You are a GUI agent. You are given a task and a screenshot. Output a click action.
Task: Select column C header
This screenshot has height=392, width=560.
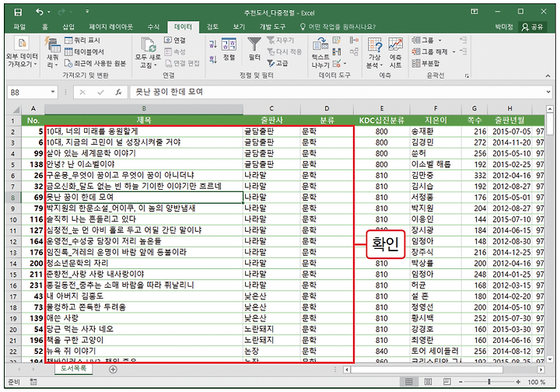[271, 109]
